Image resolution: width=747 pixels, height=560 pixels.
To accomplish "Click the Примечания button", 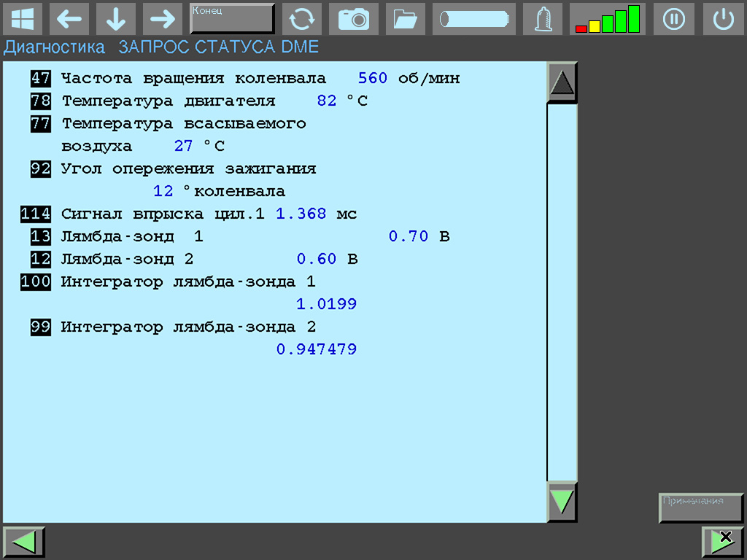I will pos(700,508).
